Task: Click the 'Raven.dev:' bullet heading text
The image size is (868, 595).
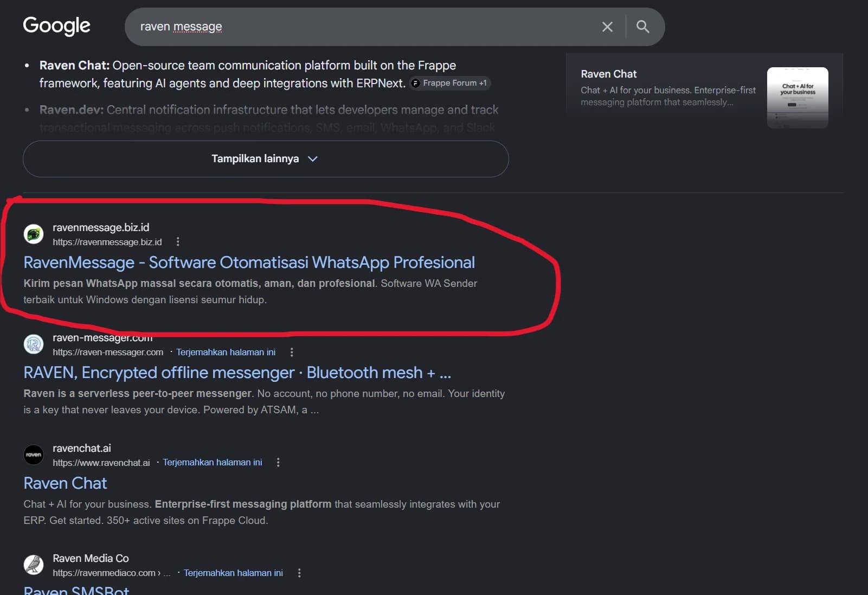Action: [x=72, y=110]
